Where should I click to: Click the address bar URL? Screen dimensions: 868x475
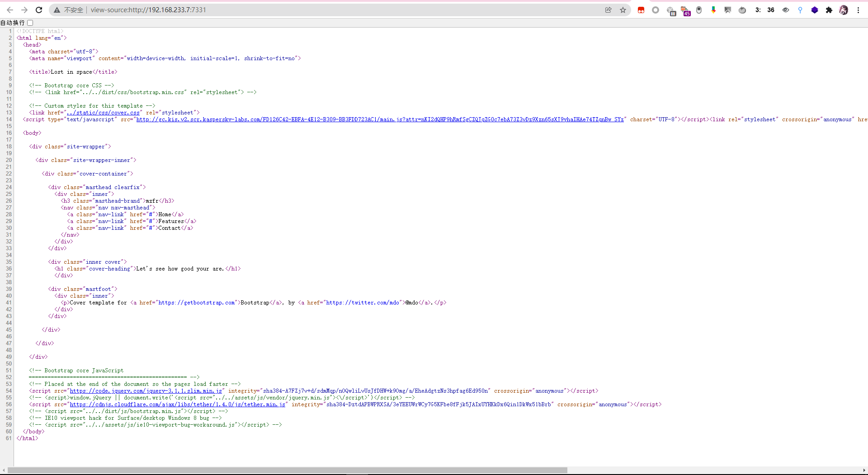[x=148, y=10]
